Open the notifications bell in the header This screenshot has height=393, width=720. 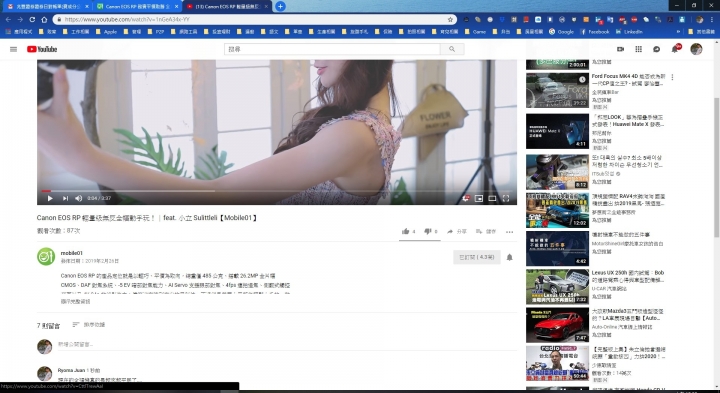(675, 49)
